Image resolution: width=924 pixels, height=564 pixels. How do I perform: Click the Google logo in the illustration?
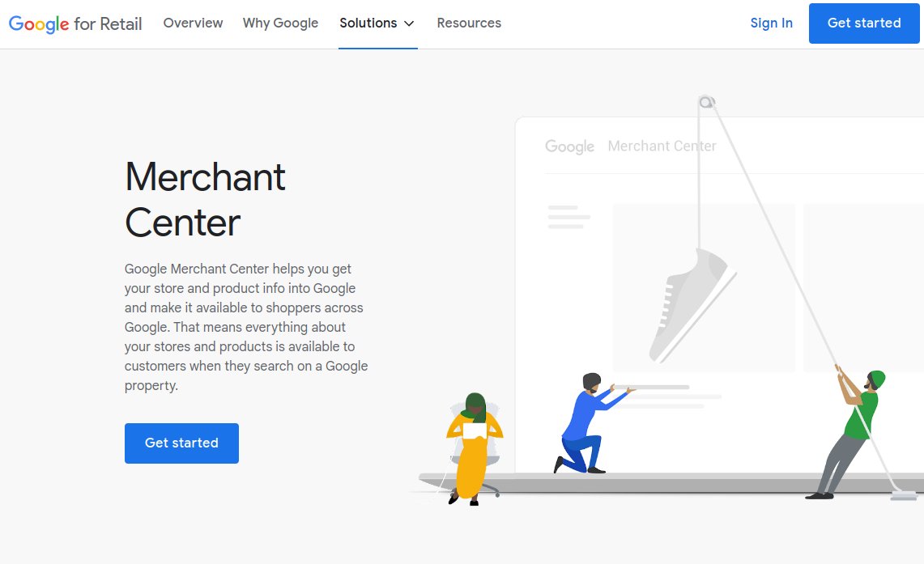[569, 146]
